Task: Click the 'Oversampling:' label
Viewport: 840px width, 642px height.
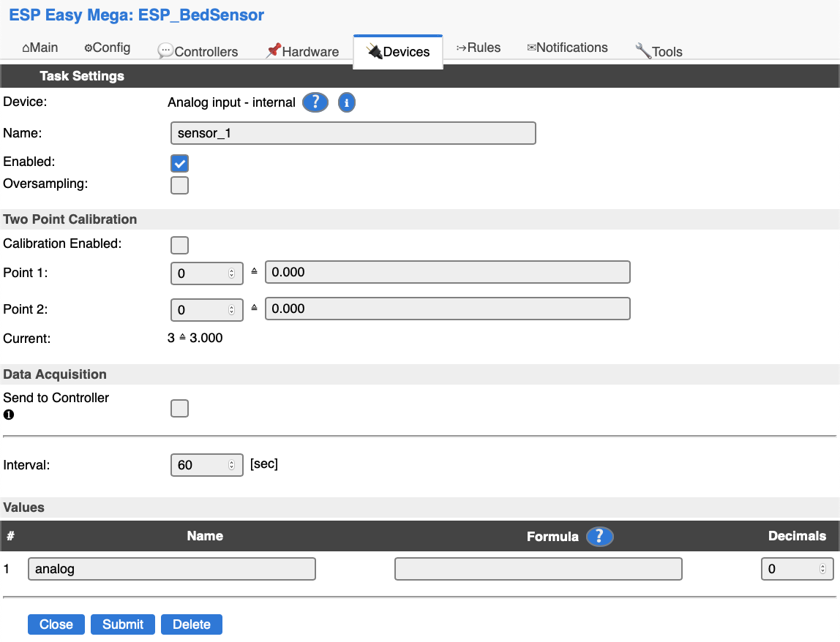Action: [x=45, y=184]
